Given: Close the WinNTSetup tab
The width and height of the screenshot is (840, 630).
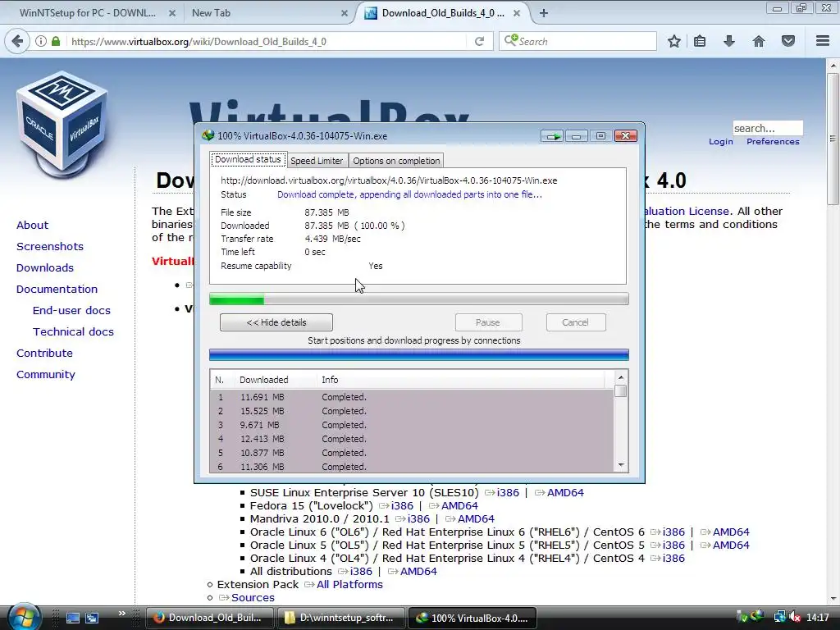Looking at the screenshot, I should coord(172,13).
